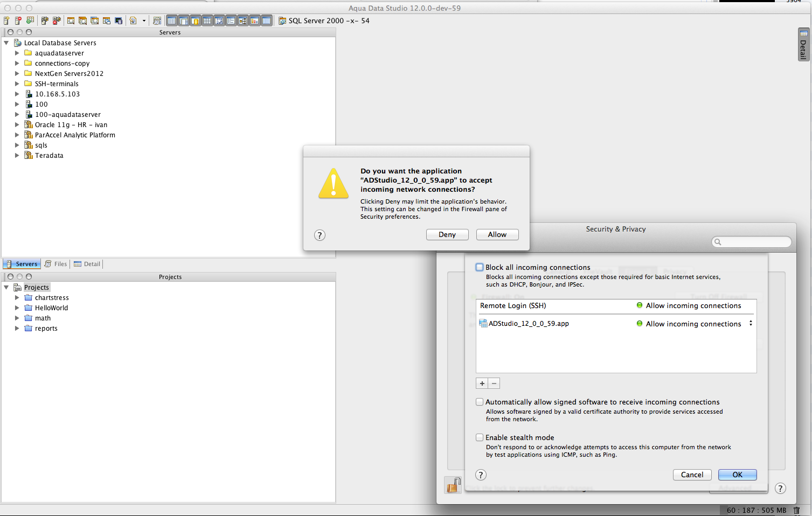Open the Detail side panel tab
Viewport: 812px width, 516px height.
[x=803, y=44]
